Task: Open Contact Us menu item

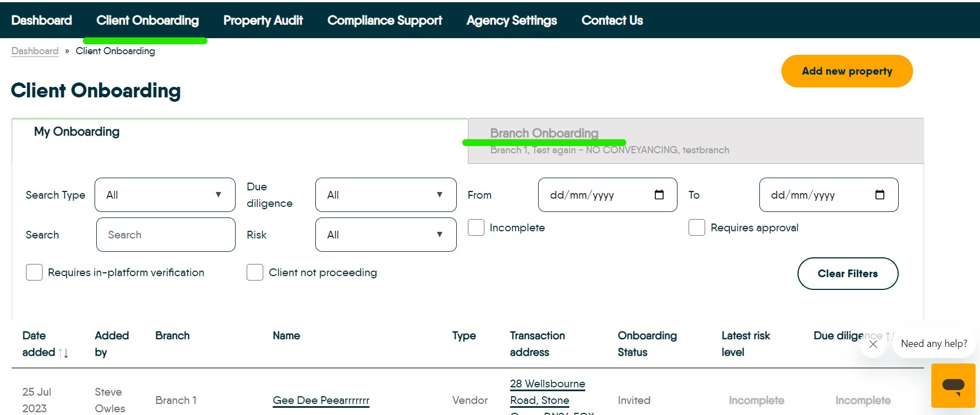Action: (612, 20)
